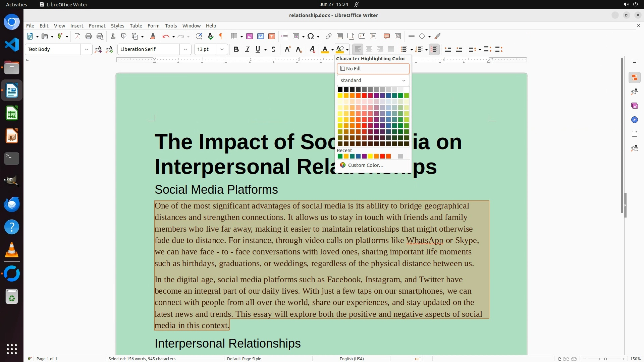
Task: Open sidebar Gallery panel icon
Action: tap(634, 106)
